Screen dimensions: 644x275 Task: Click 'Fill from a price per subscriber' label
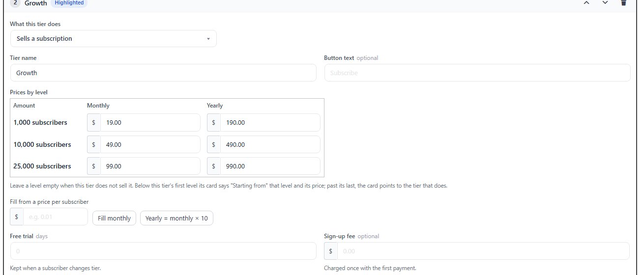[x=49, y=202]
